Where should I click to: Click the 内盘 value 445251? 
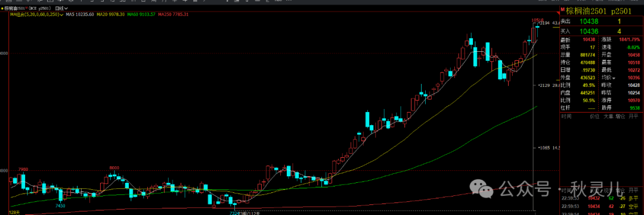(587, 92)
